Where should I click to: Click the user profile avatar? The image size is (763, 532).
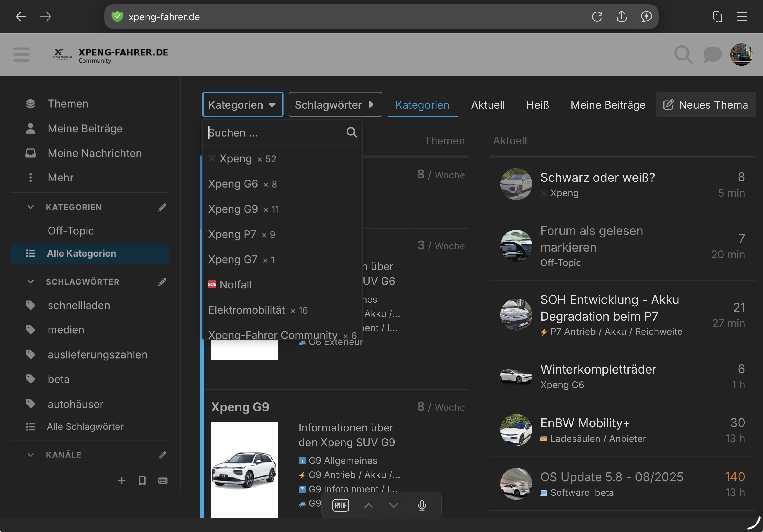click(741, 55)
